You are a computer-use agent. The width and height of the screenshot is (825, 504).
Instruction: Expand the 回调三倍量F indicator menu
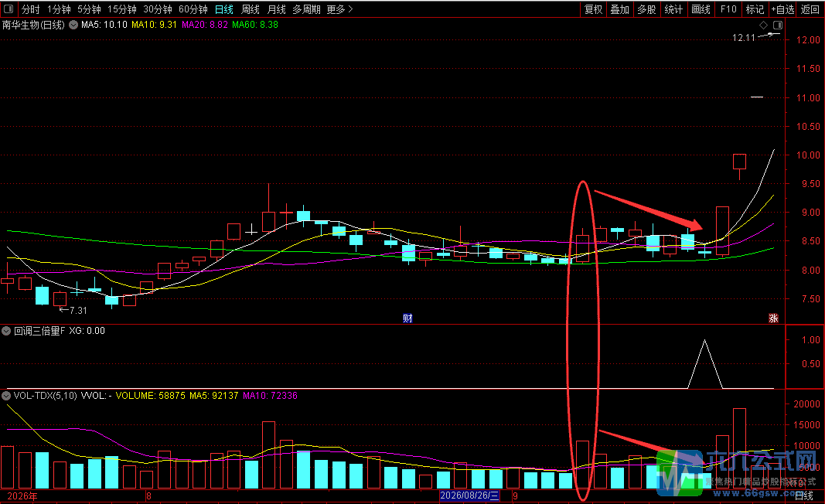(6, 331)
